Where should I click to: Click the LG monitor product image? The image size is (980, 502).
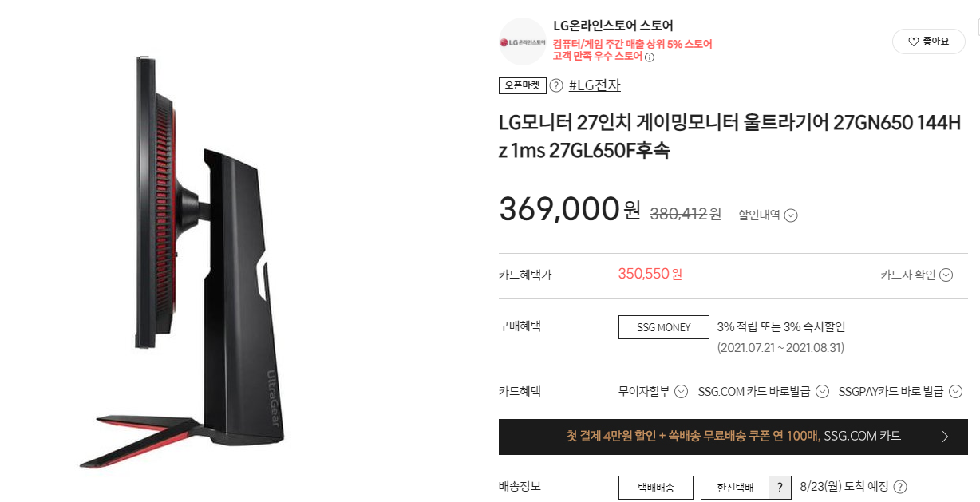click(x=182, y=262)
